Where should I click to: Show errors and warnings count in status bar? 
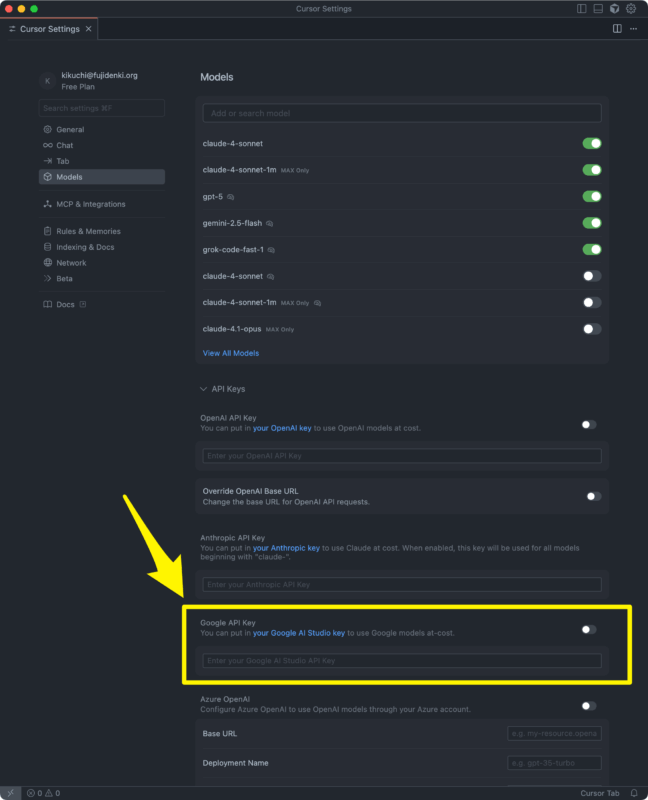(x=43, y=793)
